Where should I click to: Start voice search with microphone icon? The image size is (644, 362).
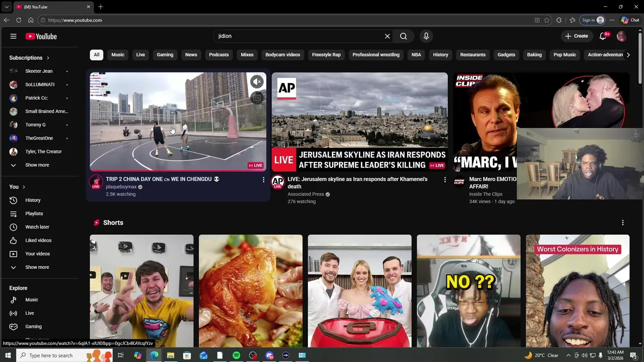426,36
